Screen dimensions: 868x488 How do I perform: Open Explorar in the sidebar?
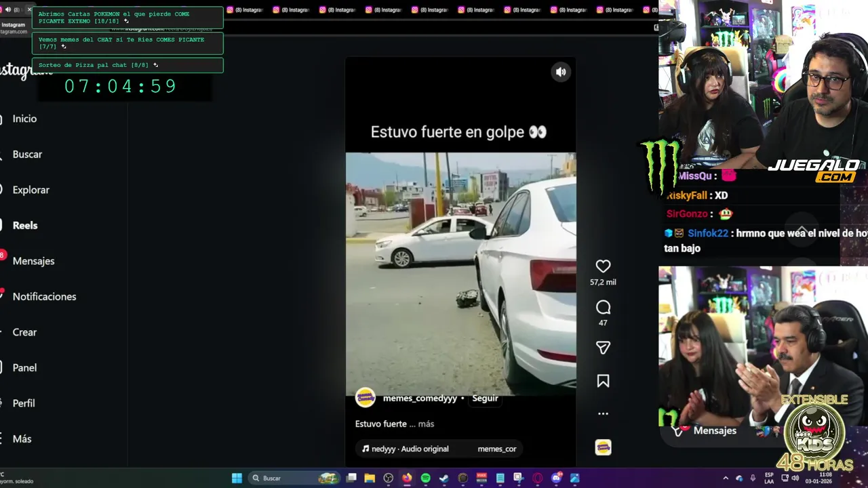tap(31, 190)
